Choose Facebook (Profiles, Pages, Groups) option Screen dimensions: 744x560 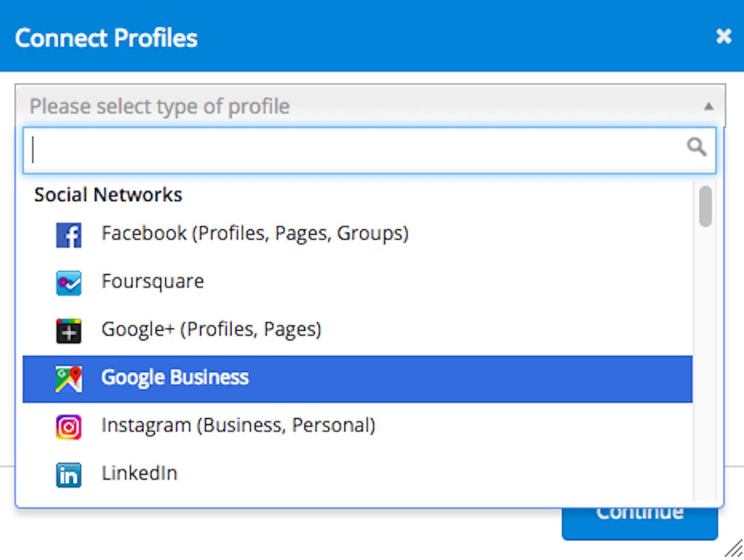click(x=358, y=234)
